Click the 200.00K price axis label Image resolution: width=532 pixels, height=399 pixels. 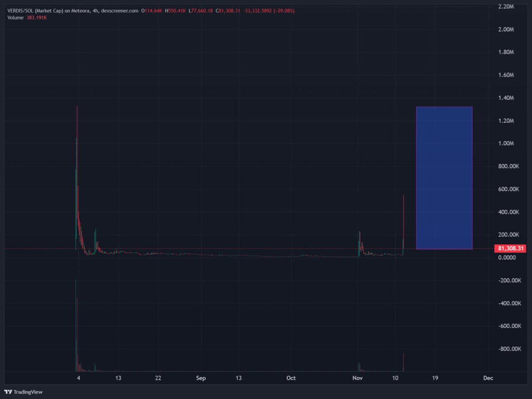[508, 235]
